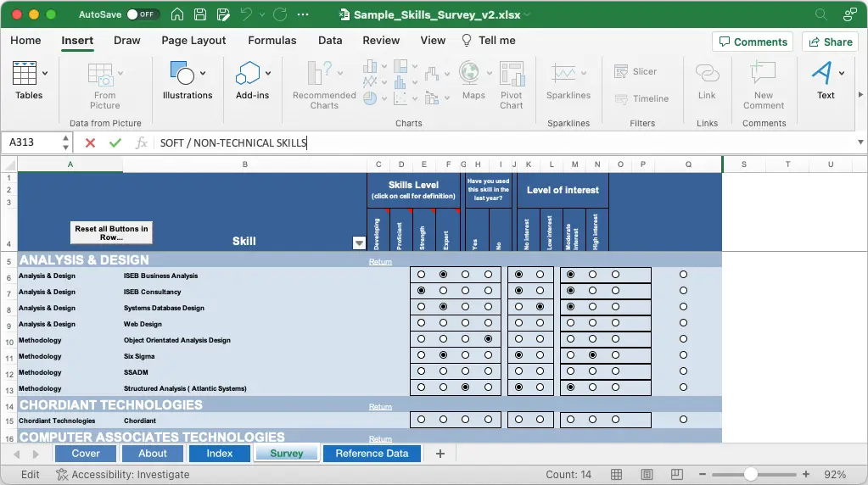Screen dimensions: 868x485
Task: Adjust the zoom slider handle
Action: [x=750, y=475]
